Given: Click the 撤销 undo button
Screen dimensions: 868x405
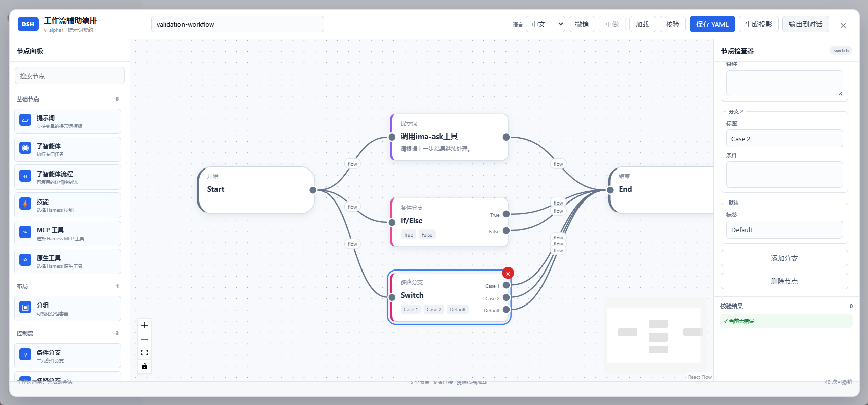Looking at the screenshot, I should click(582, 24).
